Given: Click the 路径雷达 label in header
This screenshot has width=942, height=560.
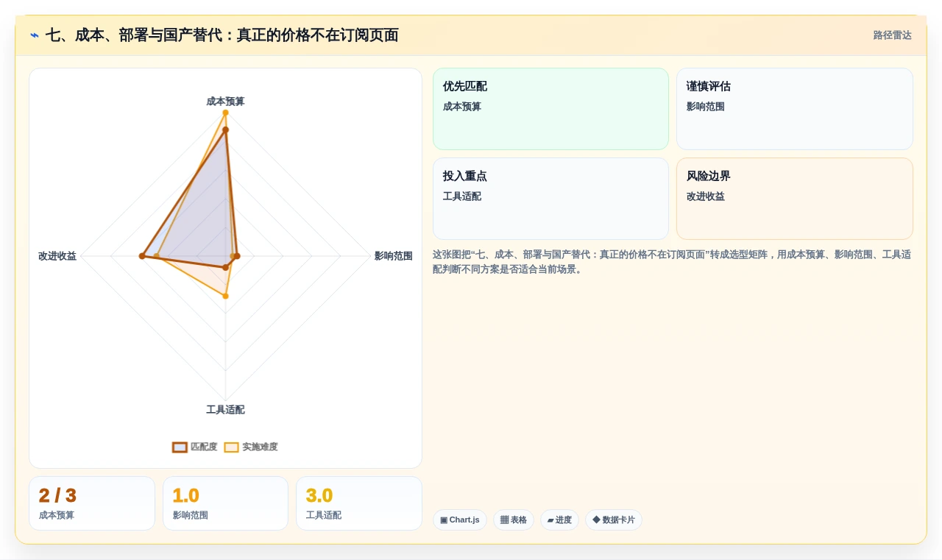Looking at the screenshot, I should [892, 35].
